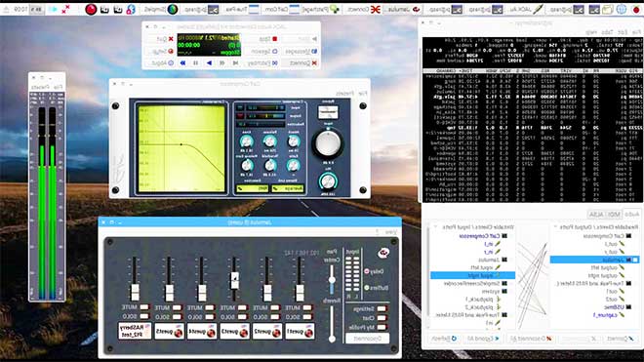Screen dimensions: 644x362
Task: Open the volume icon in system tray
Action: pyautogui.click(x=54, y=9)
